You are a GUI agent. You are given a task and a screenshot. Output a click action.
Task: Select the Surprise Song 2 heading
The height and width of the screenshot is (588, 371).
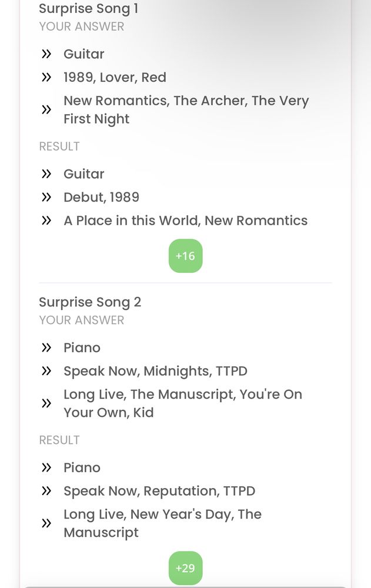[x=90, y=302]
